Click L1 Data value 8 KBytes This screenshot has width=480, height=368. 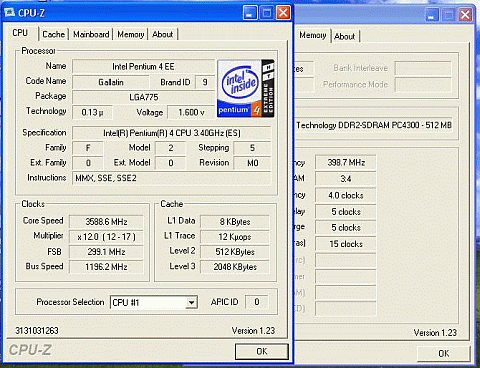point(235,222)
